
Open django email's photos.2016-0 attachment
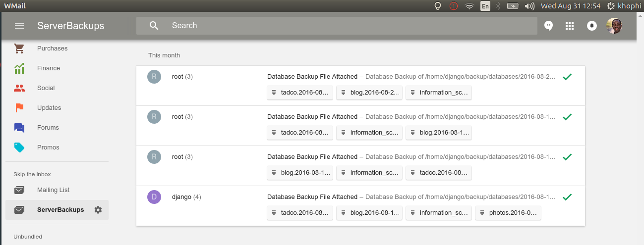508,213
